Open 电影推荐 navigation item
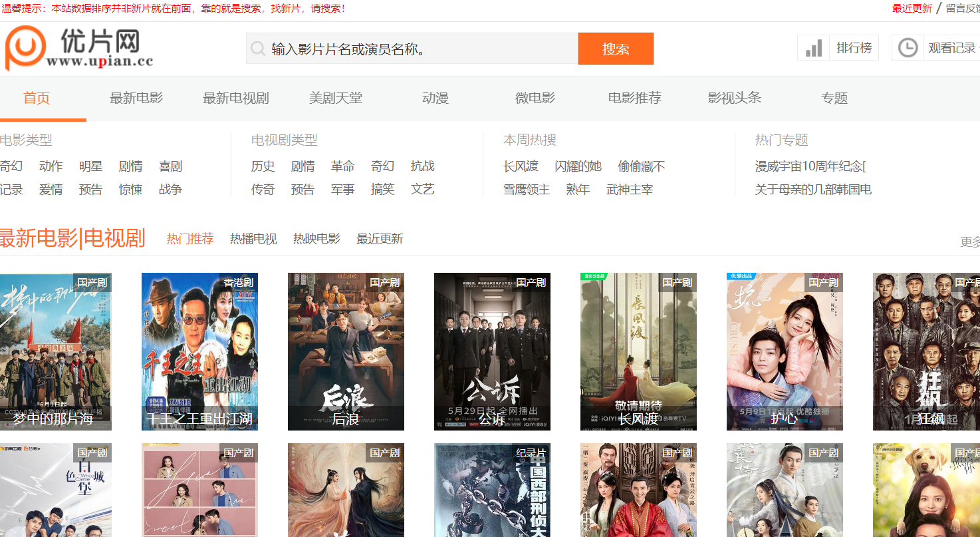 (x=635, y=98)
